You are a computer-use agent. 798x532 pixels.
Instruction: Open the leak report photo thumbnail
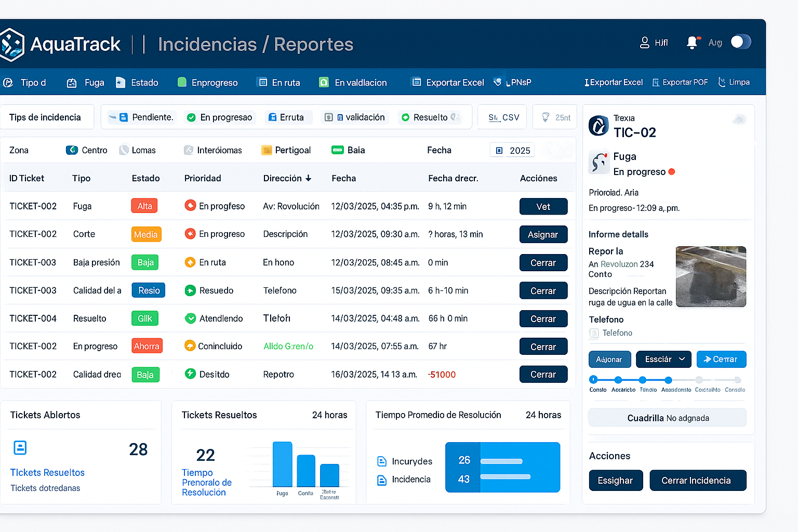pyautogui.click(x=710, y=276)
